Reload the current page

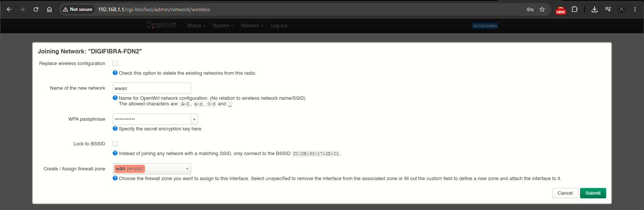tap(36, 9)
